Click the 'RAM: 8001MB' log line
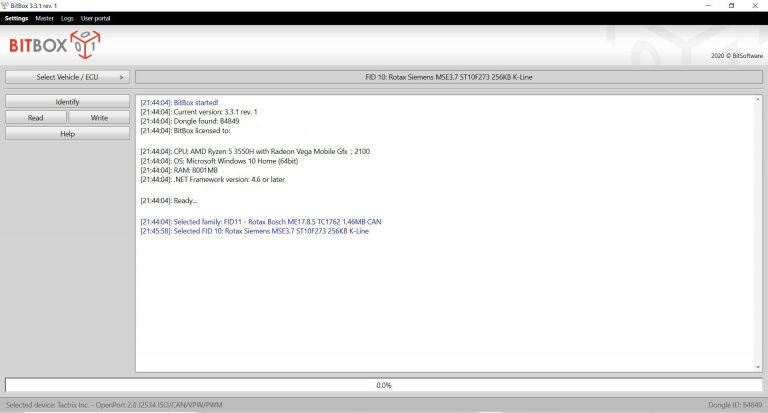Viewport: 768px width, 413px height. 179,170
